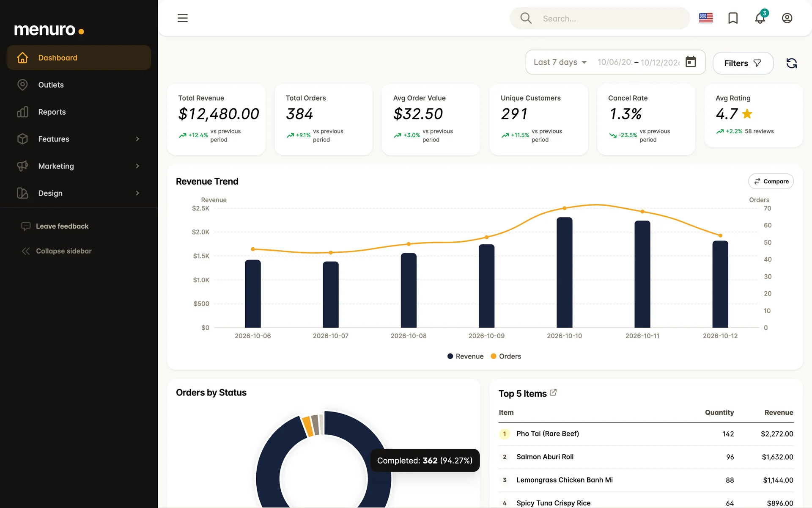The height and width of the screenshot is (508, 812).
Task: Click the Filters button
Action: pyautogui.click(x=743, y=63)
